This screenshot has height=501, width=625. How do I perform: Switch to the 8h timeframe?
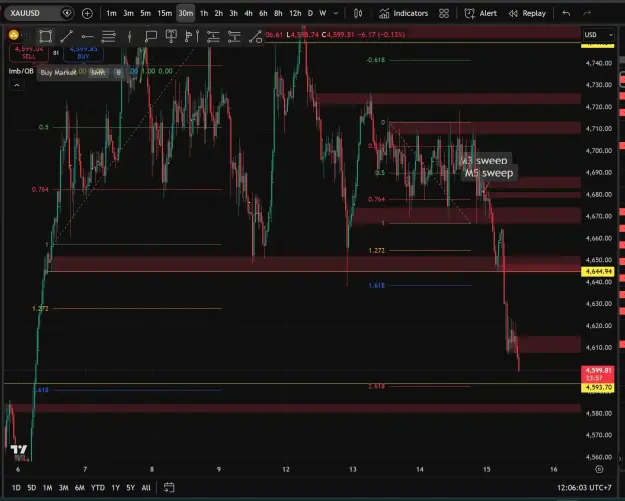point(278,13)
